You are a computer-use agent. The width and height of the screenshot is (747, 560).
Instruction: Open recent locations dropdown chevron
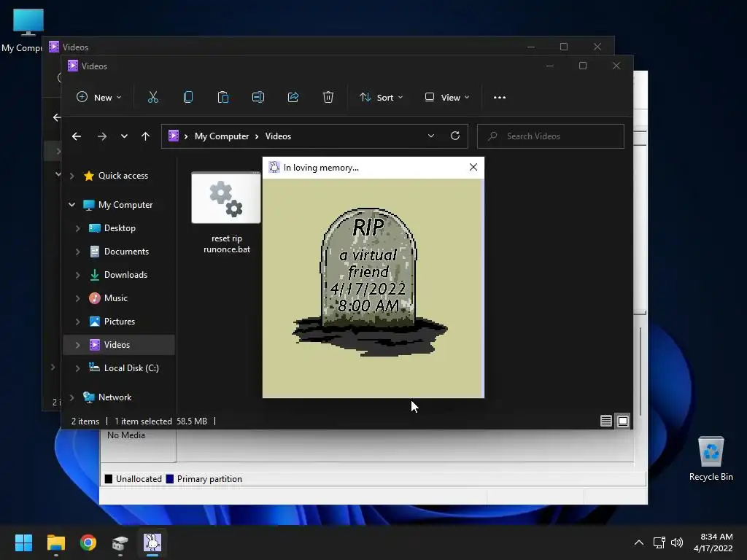tap(124, 136)
